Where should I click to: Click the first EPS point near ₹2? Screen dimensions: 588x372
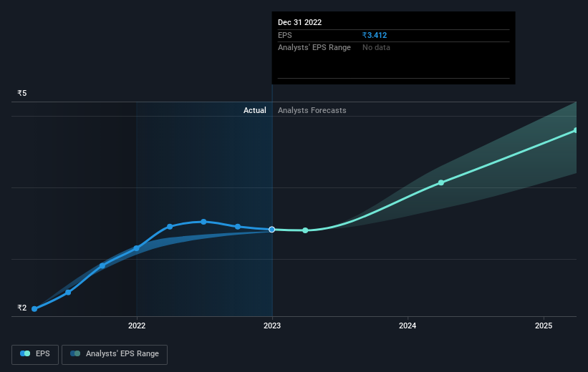34,309
